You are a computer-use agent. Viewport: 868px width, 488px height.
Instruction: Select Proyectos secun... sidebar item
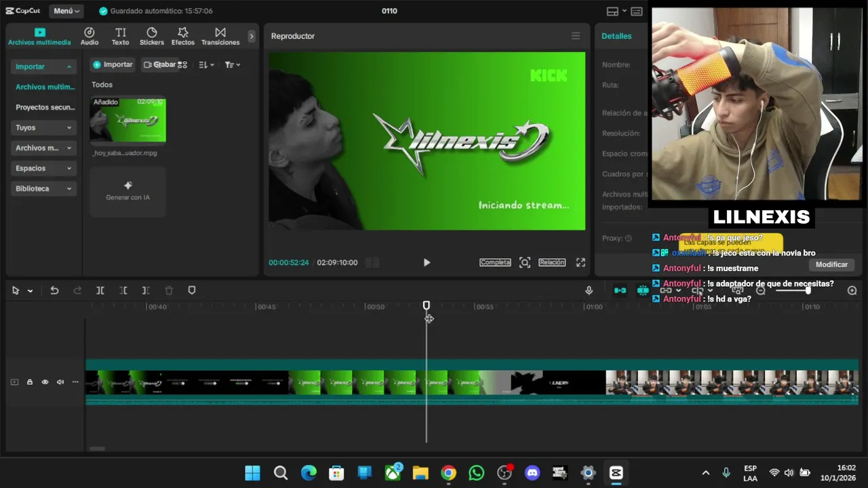pyautogui.click(x=45, y=107)
